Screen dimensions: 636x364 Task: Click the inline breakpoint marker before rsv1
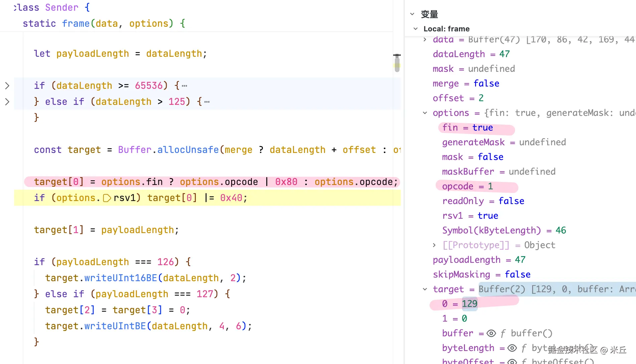click(x=107, y=198)
